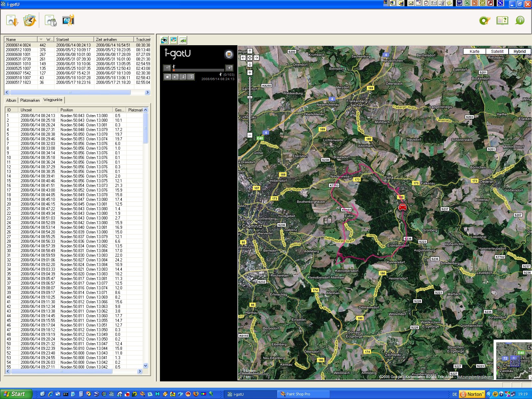Select waypoint at 2008/06/14 09:01:06
The image size is (532, 399).
(x=74, y=260)
